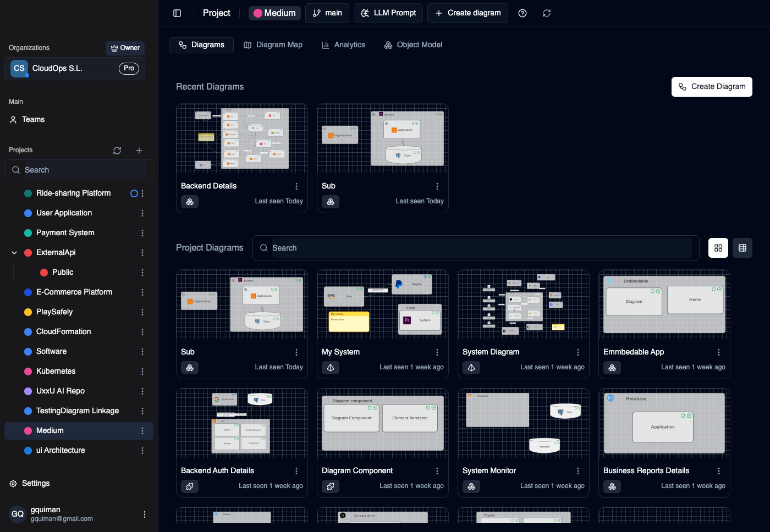770x532 pixels.
Task: Click the model icon on Emmbedable App card
Action: pos(612,368)
